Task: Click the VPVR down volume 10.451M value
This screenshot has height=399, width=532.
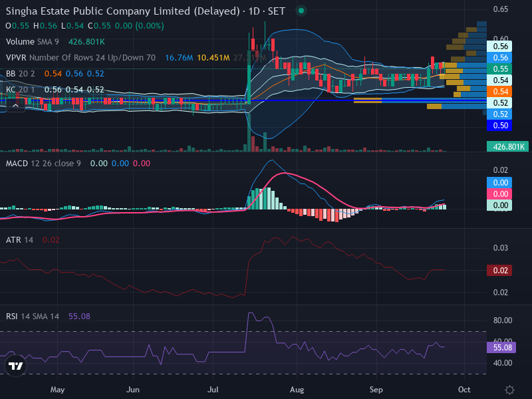Action: [213, 58]
